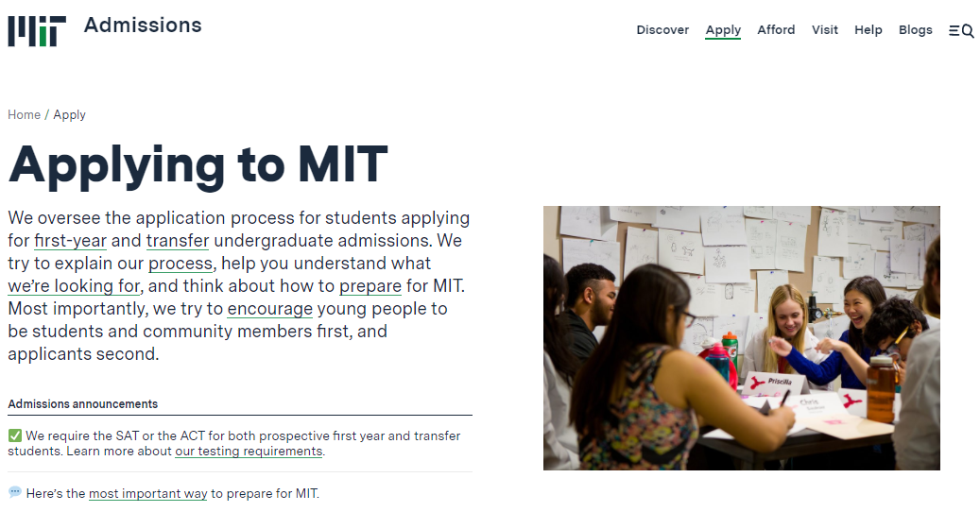This screenshot has height=512, width=980.
Task: Read about our process link
Action: click(x=181, y=264)
